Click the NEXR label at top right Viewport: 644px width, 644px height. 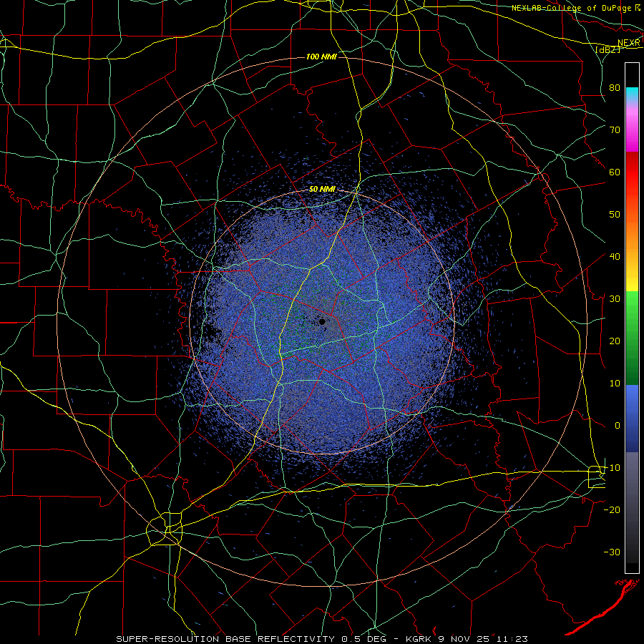pyautogui.click(x=629, y=43)
